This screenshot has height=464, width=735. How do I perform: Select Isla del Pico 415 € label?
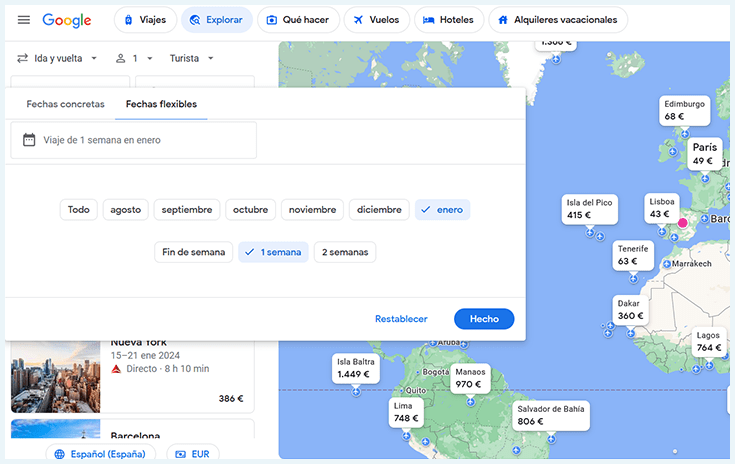click(589, 209)
